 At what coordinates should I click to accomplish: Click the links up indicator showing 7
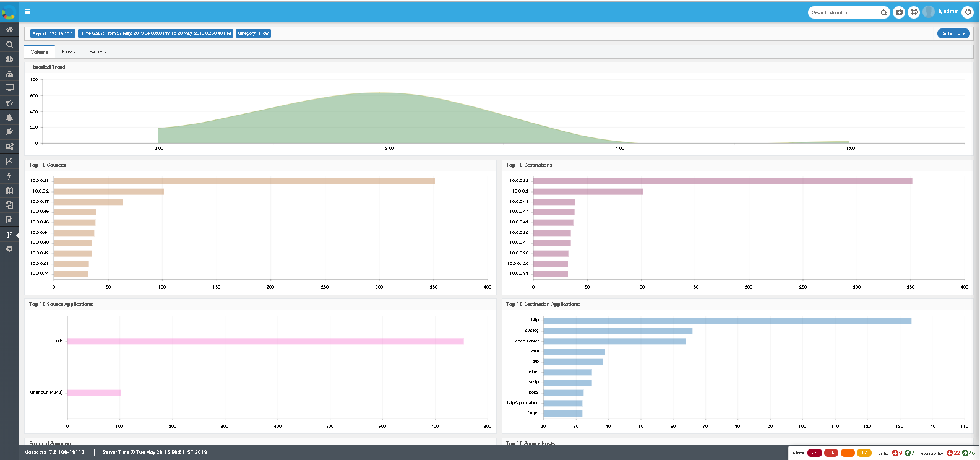tap(909, 453)
